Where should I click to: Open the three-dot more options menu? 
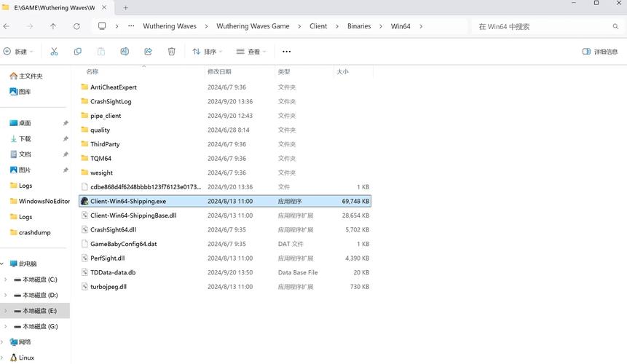pos(286,52)
